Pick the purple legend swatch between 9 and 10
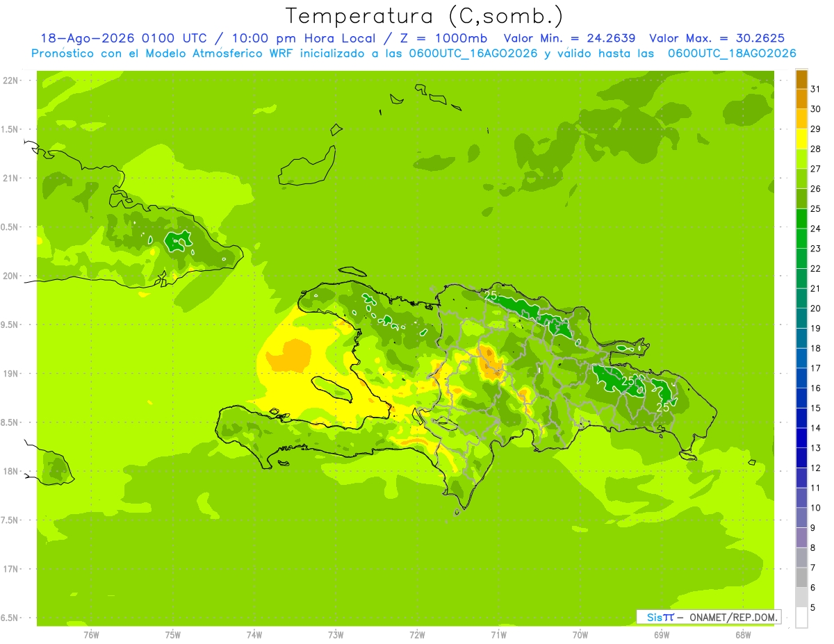Image resolution: width=834 pixels, height=644 pixels. pos(801,518)
